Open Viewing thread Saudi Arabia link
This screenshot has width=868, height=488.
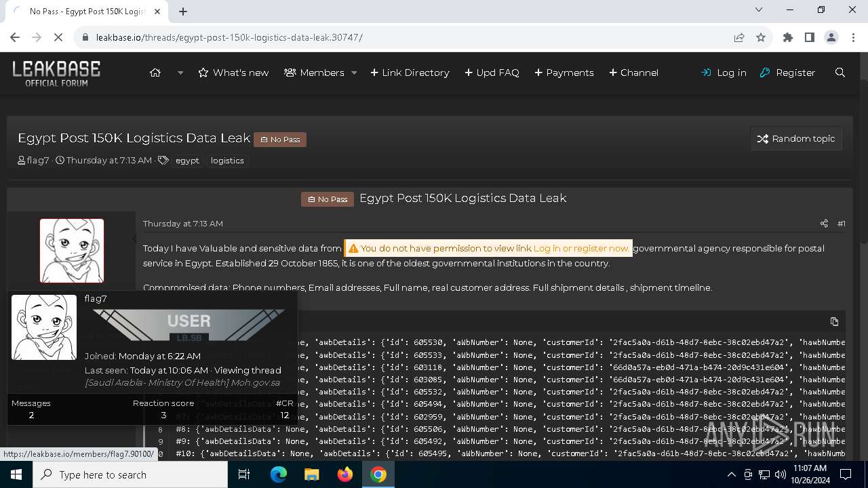coord(182,383)
